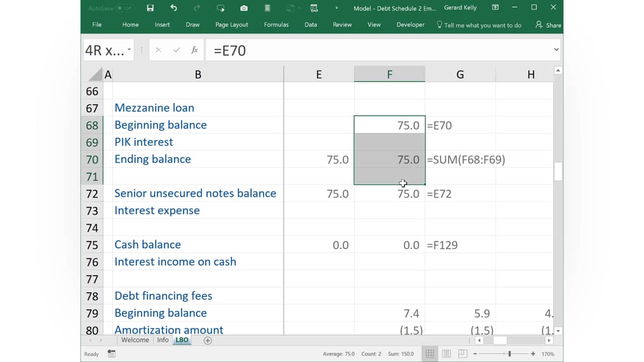Open Ribbon Display Options icon
This screenshot has height=362, width=644.
pos(495,8)
